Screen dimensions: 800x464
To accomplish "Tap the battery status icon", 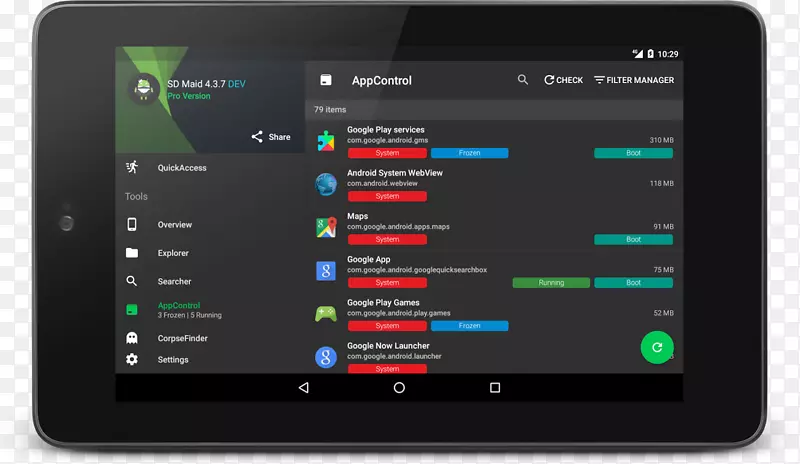I will (651, 54).
